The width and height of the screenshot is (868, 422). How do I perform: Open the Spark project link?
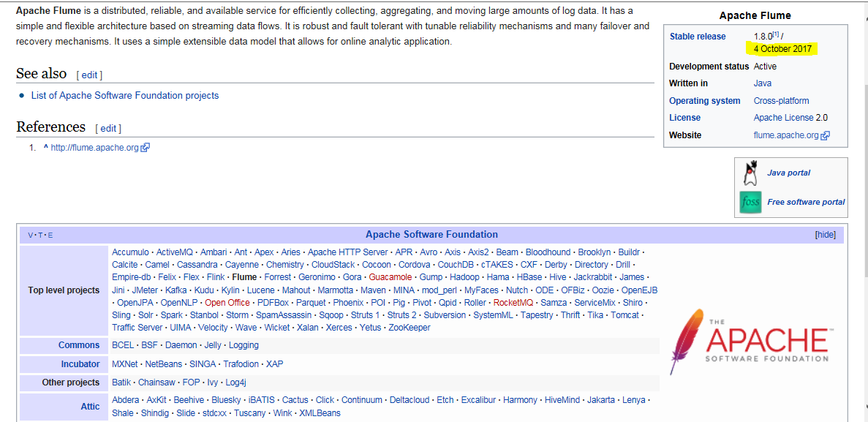171,315
